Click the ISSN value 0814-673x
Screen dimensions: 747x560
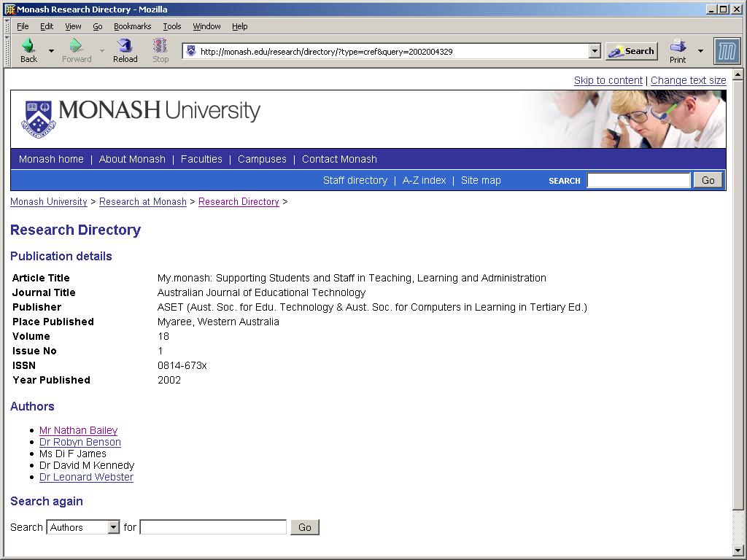point(182,366)
